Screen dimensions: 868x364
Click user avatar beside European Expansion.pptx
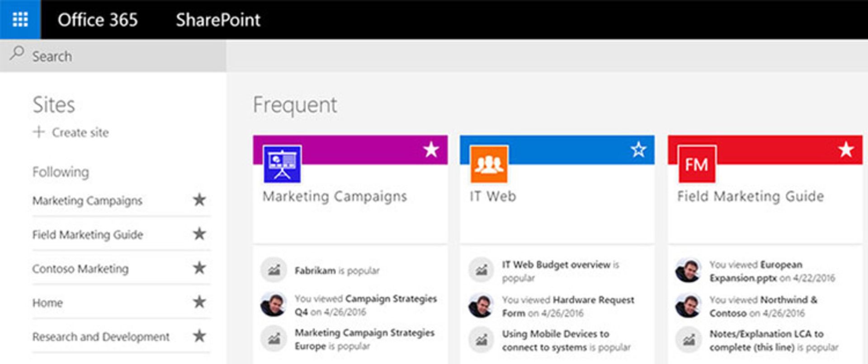pyautogui.click(x=689, y=271)
